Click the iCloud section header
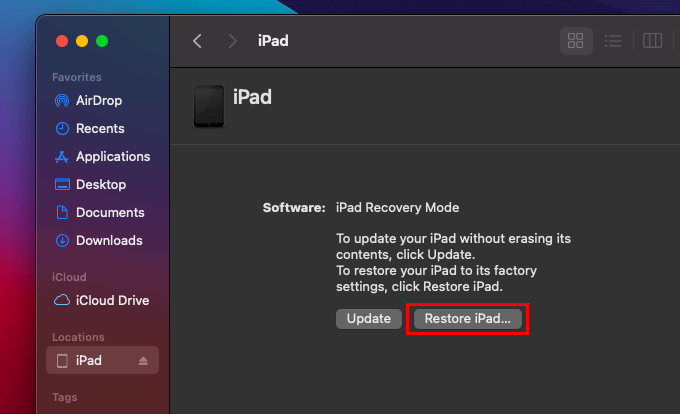680x414 pixels. 69,277
